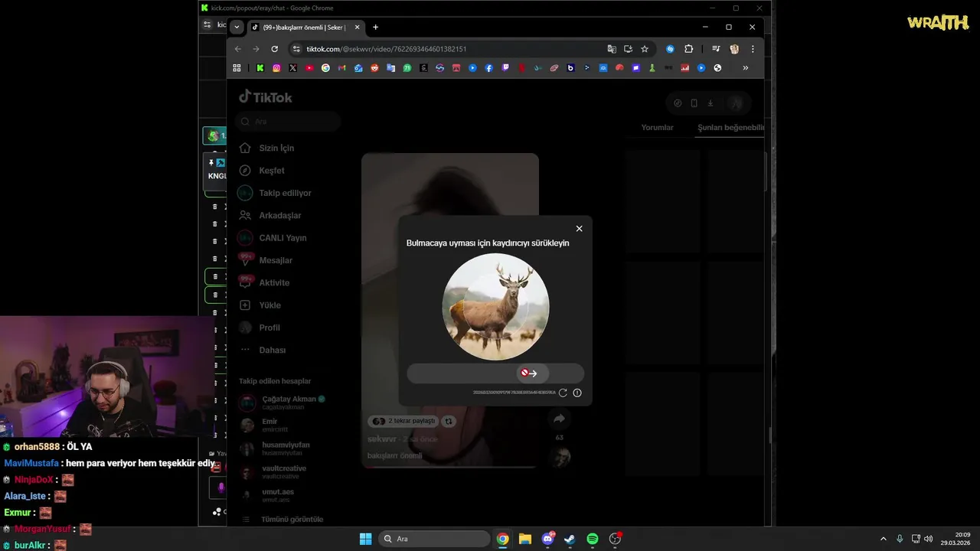980x551 pixels.
Task: Click the taskbar Ara search box
Action: (x=435, y=539)
